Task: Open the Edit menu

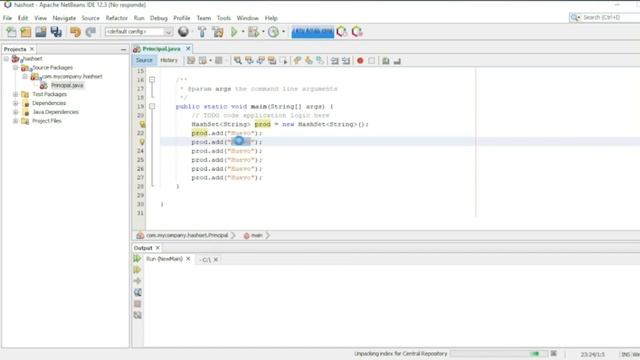Action: 23,18
